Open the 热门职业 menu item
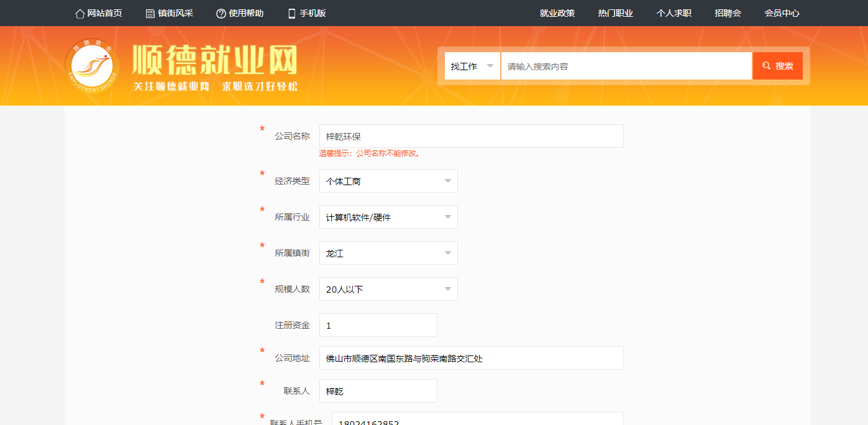 [x=615, y=14]
